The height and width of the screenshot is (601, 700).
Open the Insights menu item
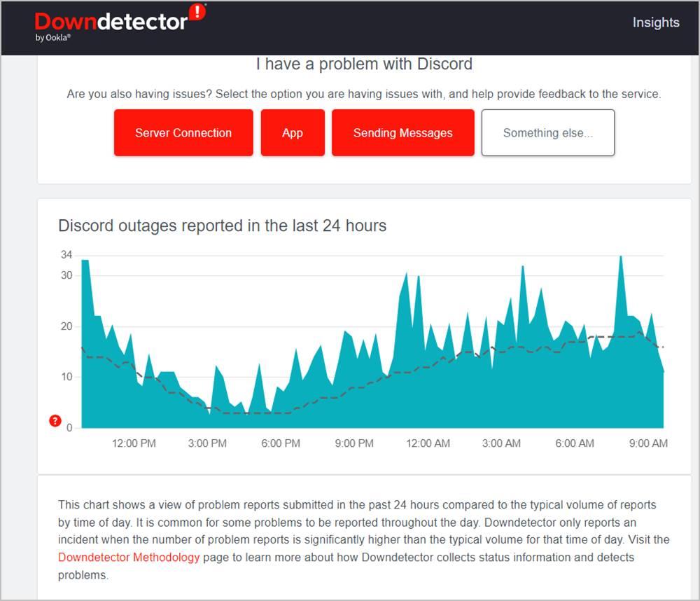656,22
